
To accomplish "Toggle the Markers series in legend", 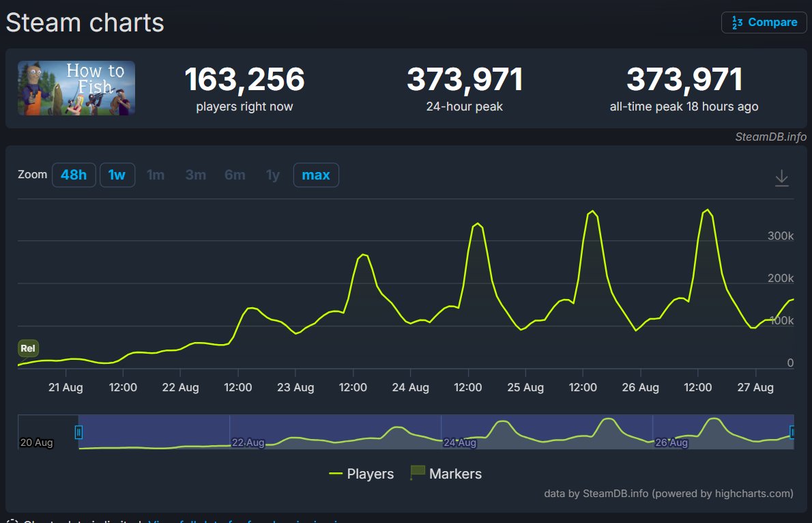I will 446,473.
